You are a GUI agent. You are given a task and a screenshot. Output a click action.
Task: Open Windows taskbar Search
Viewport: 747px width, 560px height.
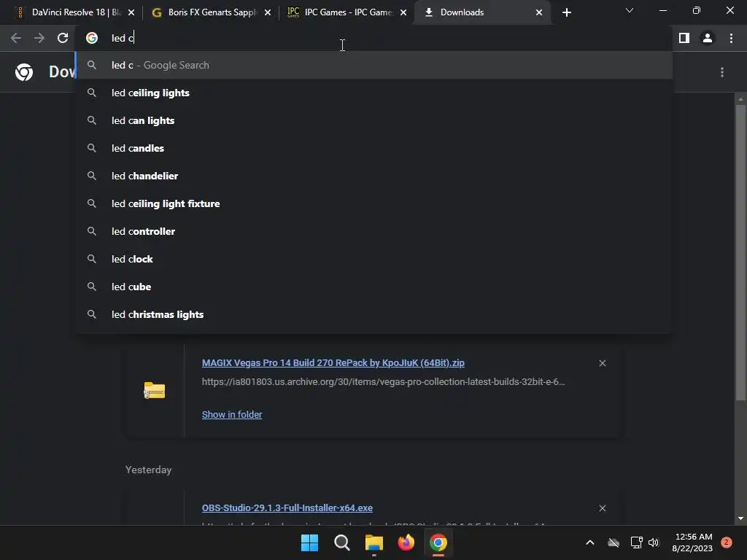(x=342, y=542)
